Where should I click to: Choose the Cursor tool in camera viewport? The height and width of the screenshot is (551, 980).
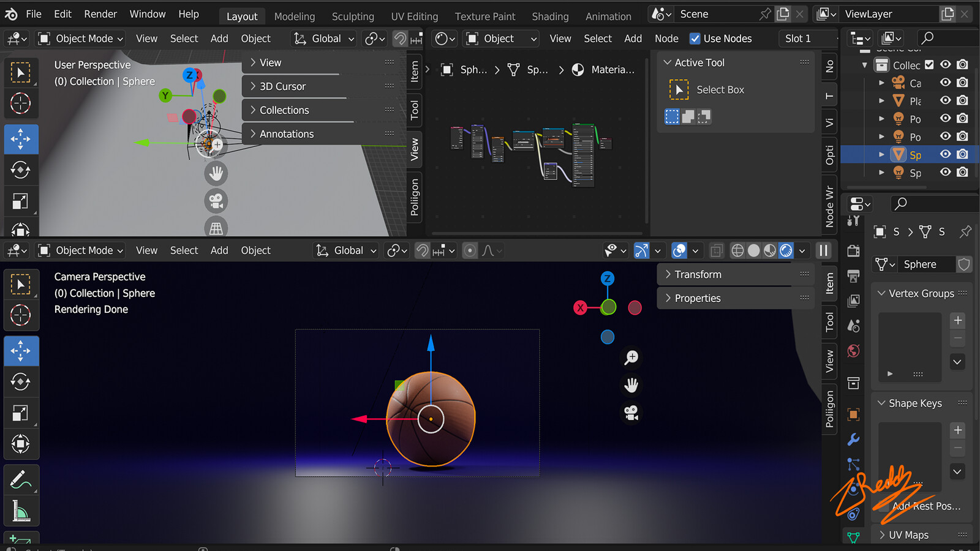click(21, 315)
